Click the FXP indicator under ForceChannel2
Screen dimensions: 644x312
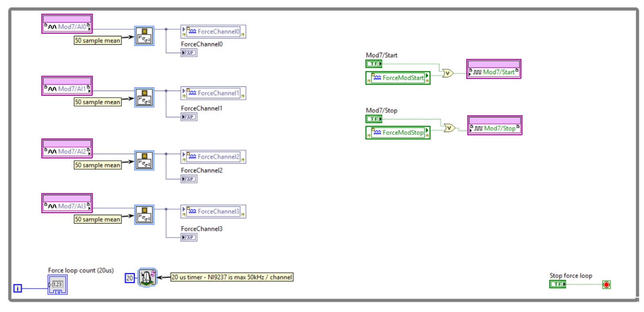click(189, 179)
